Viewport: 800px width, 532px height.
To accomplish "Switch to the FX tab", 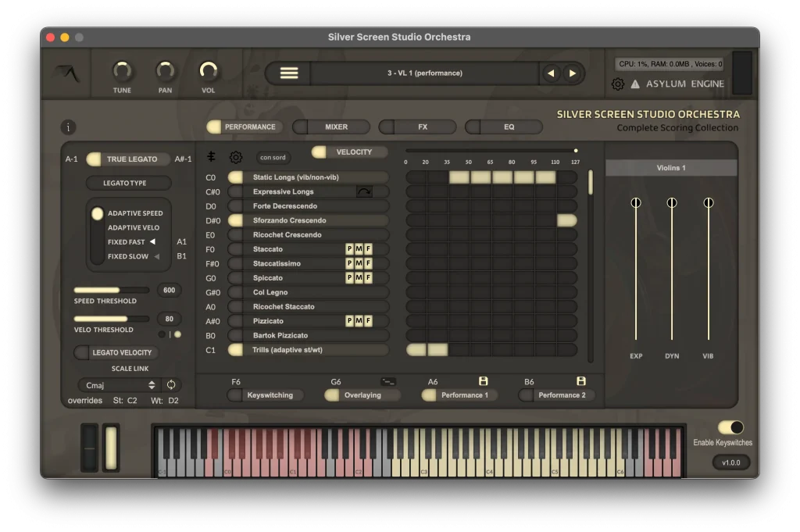I will [417, 127].
